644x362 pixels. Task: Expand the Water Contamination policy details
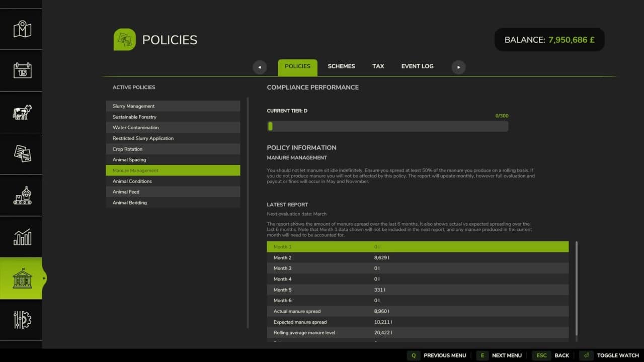(x=173, y=127)
